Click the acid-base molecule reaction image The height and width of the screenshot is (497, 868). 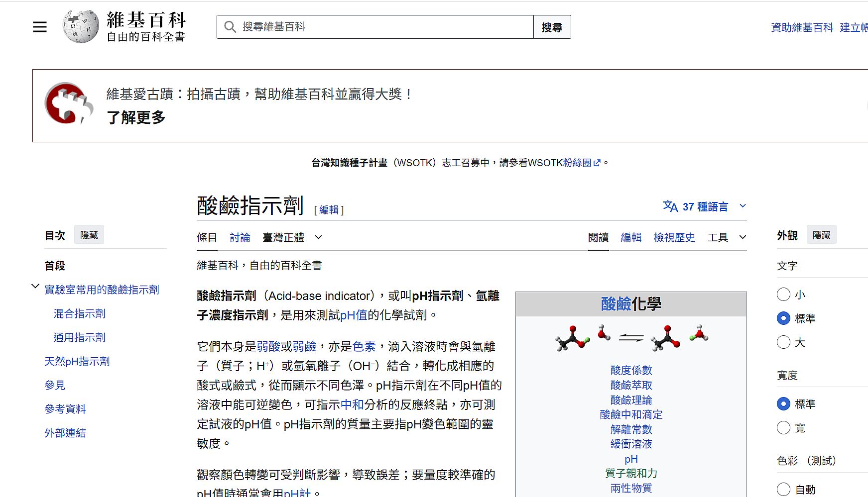(x=631, y=338)
